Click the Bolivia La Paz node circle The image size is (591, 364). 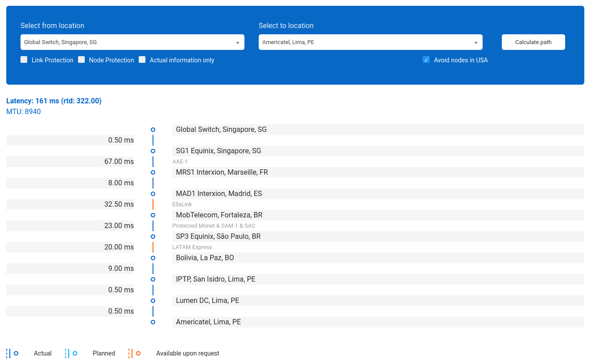point(153,258)
